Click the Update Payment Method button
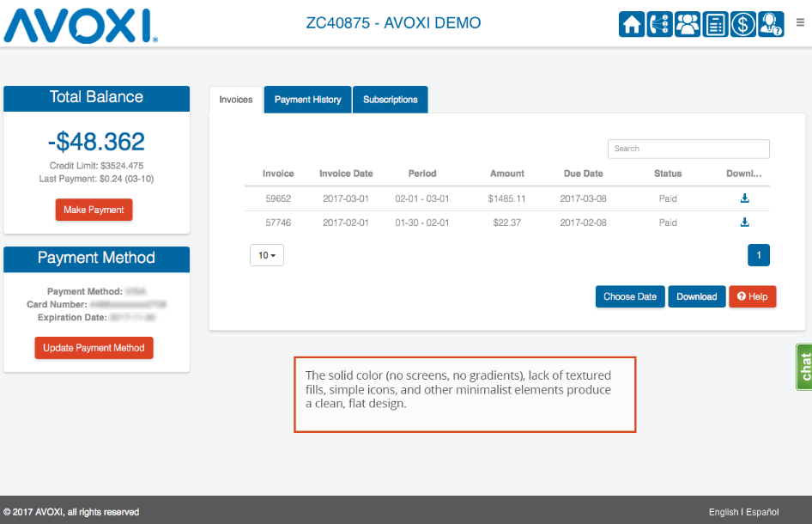The height and width of the screenshot is (524, 812). (94, 348)
